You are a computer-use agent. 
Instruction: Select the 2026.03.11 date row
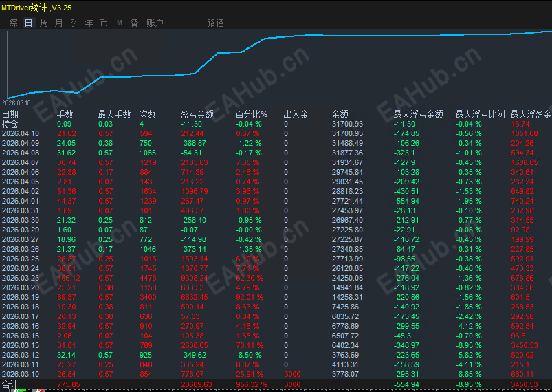(276, 364)
